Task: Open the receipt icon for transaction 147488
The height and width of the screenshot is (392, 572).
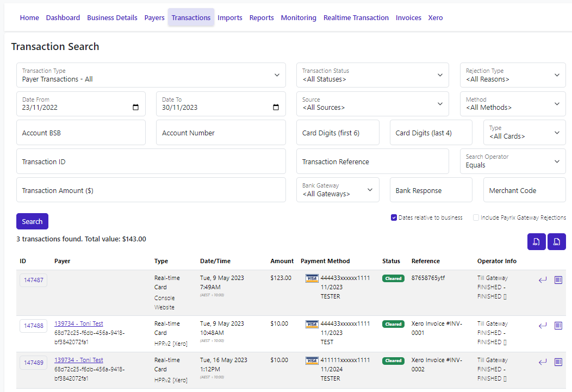Action: pos(558,326)
